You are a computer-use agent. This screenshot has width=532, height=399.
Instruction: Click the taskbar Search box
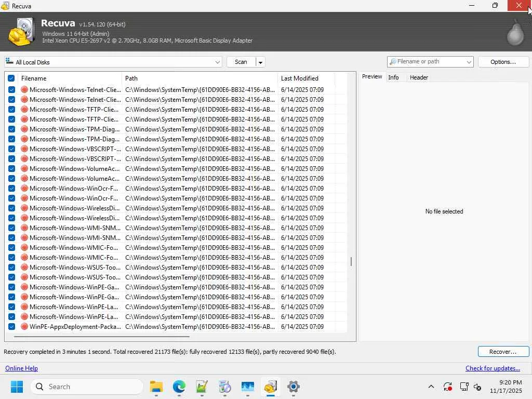87,387
